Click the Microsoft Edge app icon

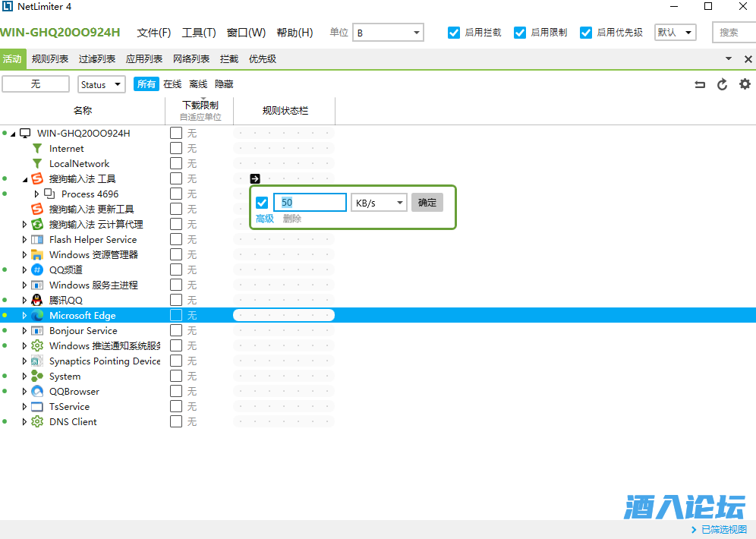[x=37, y=316]
